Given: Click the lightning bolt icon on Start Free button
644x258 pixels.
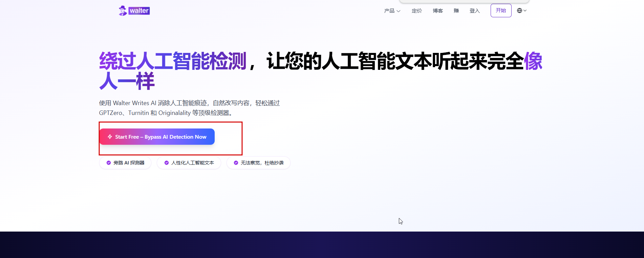Looking at the screenshot, I should [x=110, y=137].
